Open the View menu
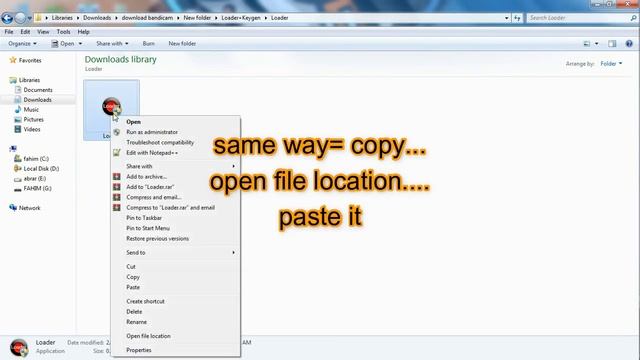The image size is (640, 360). 43,32
